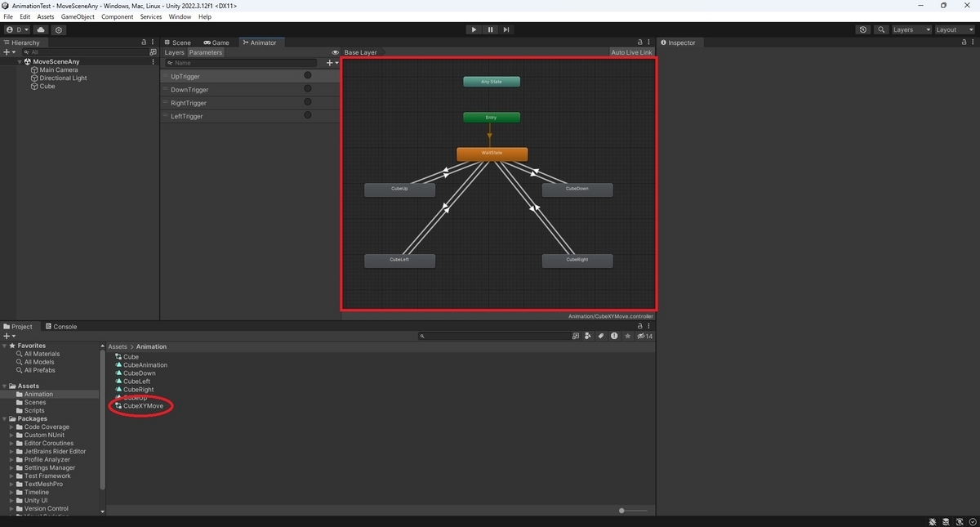Toggle Auto Live Link in the Animator window
This screenshot has height=527, width=980.
point(631,51)
